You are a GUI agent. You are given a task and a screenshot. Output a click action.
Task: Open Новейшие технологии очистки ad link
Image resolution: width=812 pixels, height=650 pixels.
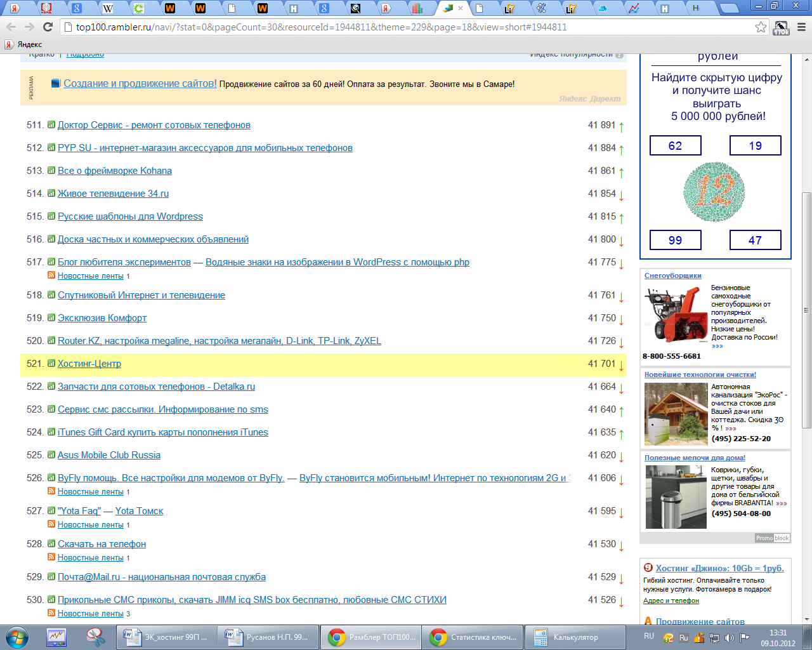pyautogui.click(x=700, y=375)
